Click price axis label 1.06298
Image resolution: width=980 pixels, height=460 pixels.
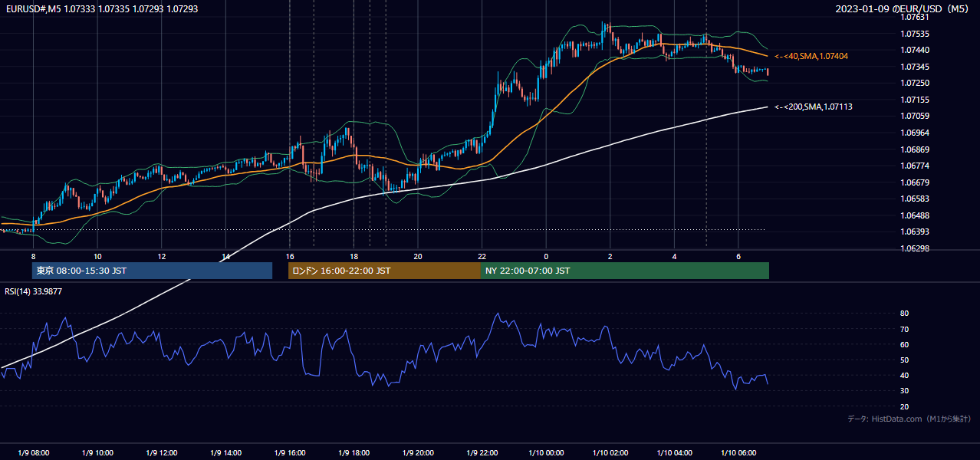click(x=915, y=248)
